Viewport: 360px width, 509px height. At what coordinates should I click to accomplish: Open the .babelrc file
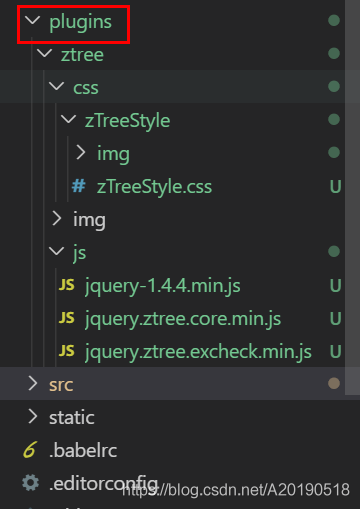[x=83, y=450]
